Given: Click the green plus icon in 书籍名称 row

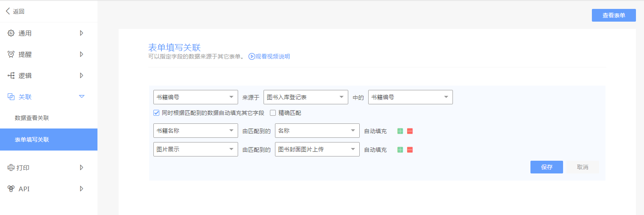Looking at the screenshot, I should pos(400,131).
